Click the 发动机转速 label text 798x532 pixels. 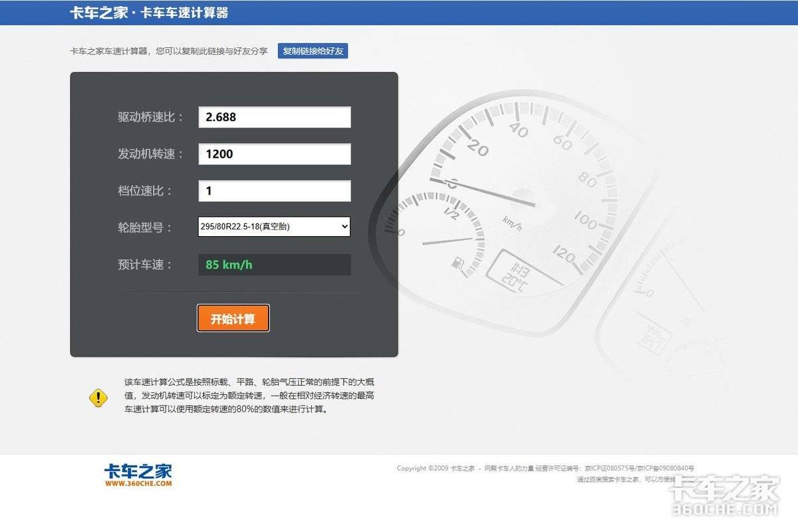point(150,154)
